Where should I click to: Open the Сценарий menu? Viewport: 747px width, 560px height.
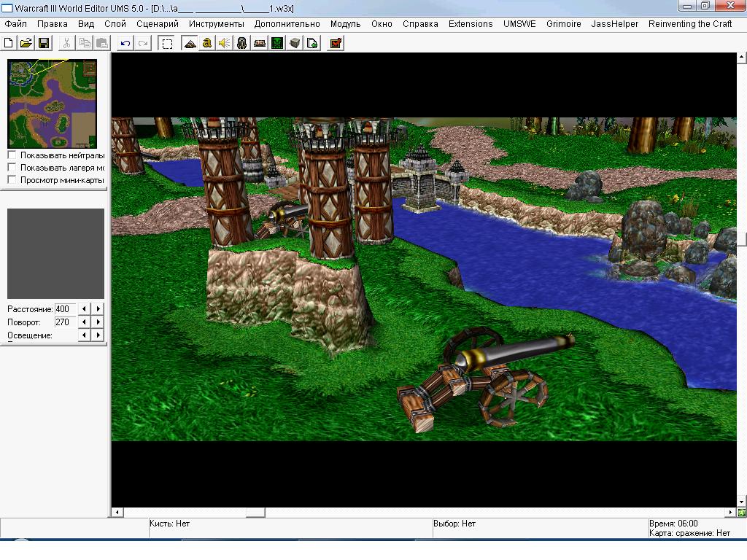tap(158, 24)
